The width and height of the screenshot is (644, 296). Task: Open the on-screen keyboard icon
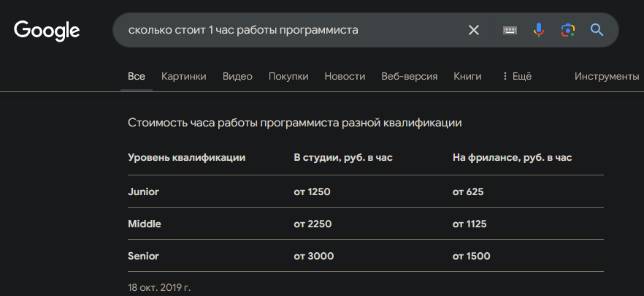pos(510,30)
